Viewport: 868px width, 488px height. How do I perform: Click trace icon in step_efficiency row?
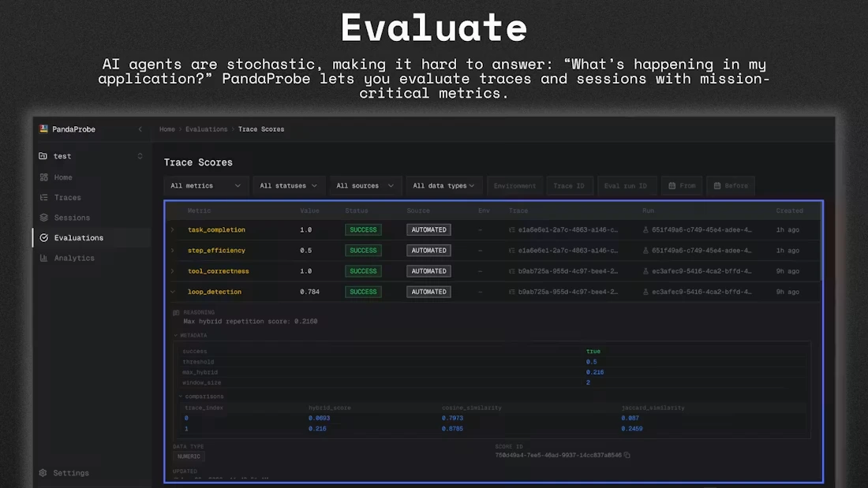click(x=512, y=250)
